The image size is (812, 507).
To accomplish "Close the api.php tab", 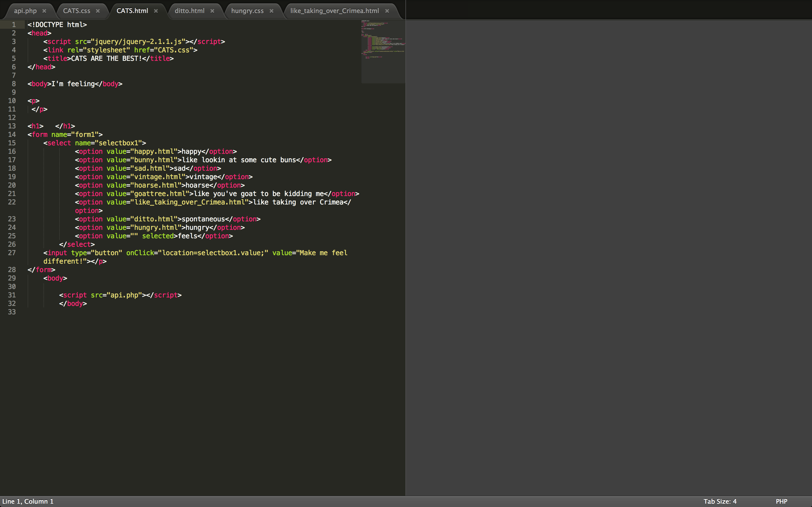I will coord(44,11).
